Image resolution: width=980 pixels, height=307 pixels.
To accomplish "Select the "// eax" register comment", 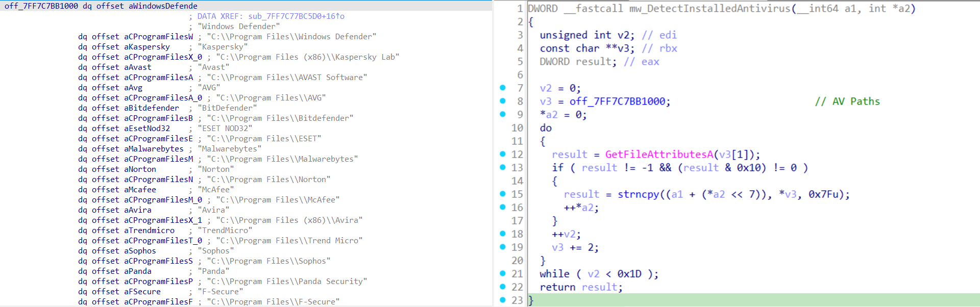I will pos(642,62).
